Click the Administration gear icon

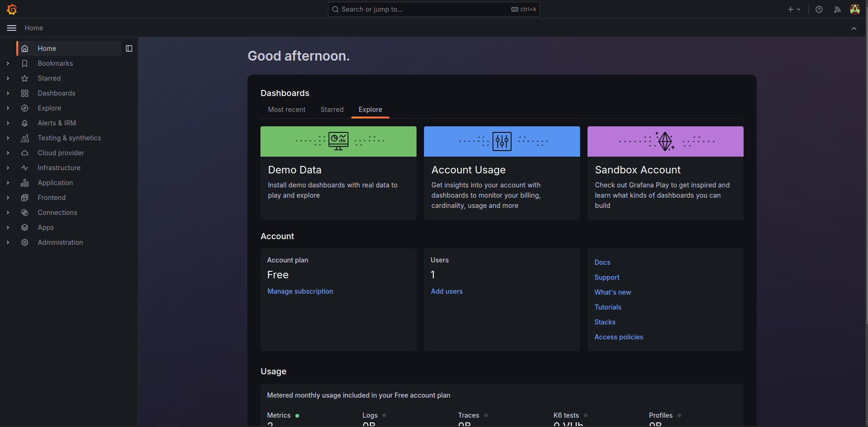25,242
